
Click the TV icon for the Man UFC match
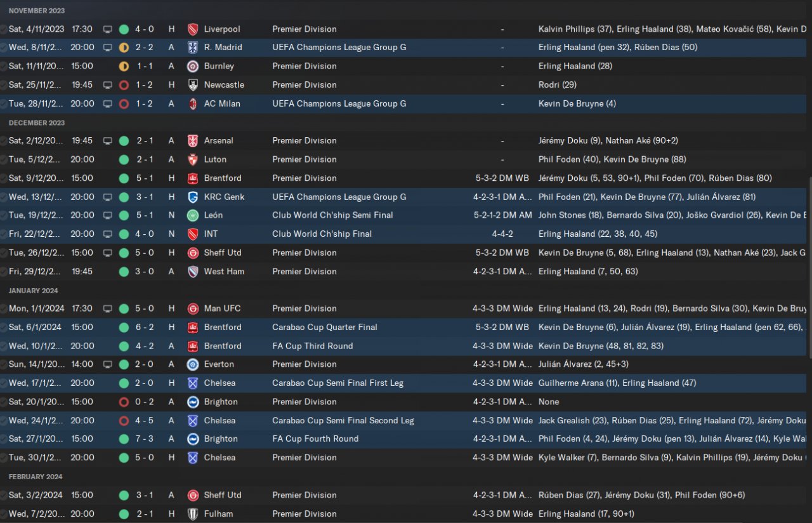pyautogui.click(x=108, y=308)
